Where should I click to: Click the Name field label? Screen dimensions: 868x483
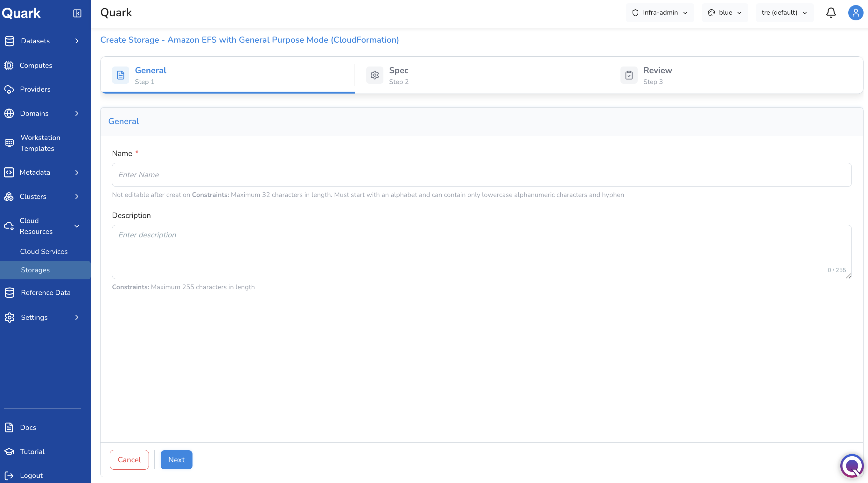[122, 153]
